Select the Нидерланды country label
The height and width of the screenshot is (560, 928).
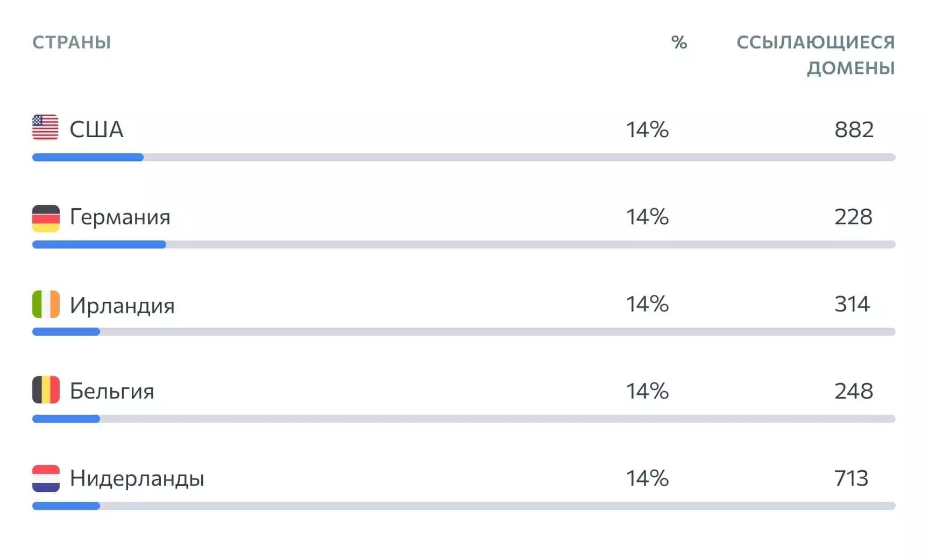click(x=137, y=478)
